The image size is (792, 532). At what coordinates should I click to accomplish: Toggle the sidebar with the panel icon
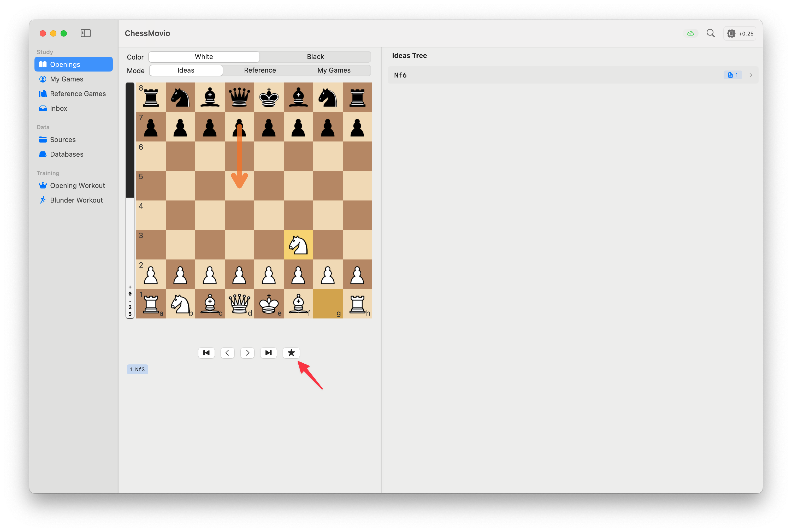tap(85, 33)
